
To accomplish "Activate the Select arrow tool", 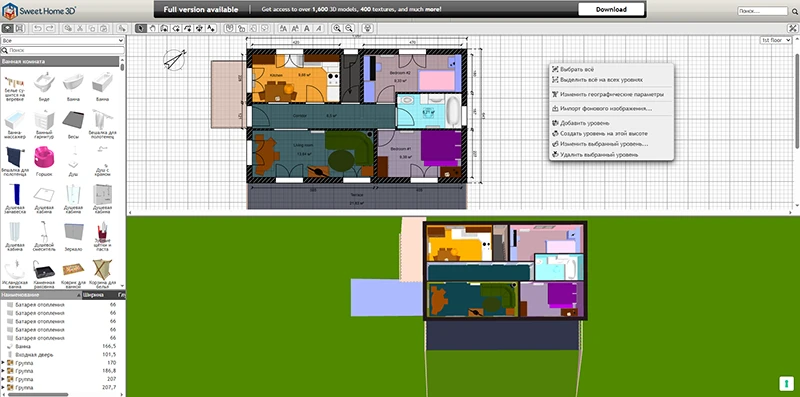I will pyautogui.click(x=140, y=28).
